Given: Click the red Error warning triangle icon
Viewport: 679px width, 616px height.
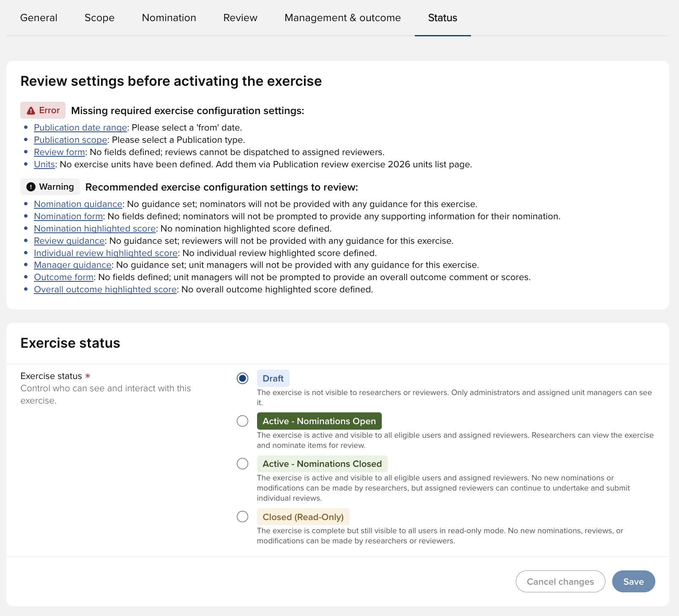Looking at the screenshot, I should [31, 111].
